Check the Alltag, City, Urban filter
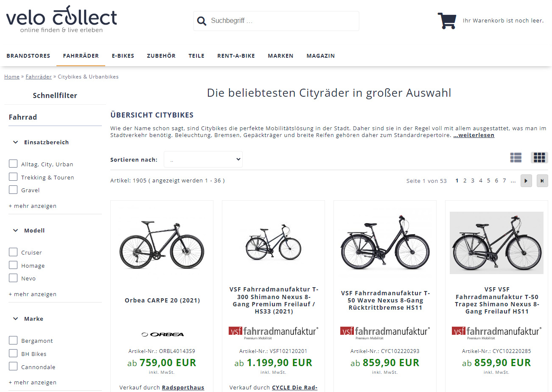Viewport: 552px width, 392px height. coord(13,164)
